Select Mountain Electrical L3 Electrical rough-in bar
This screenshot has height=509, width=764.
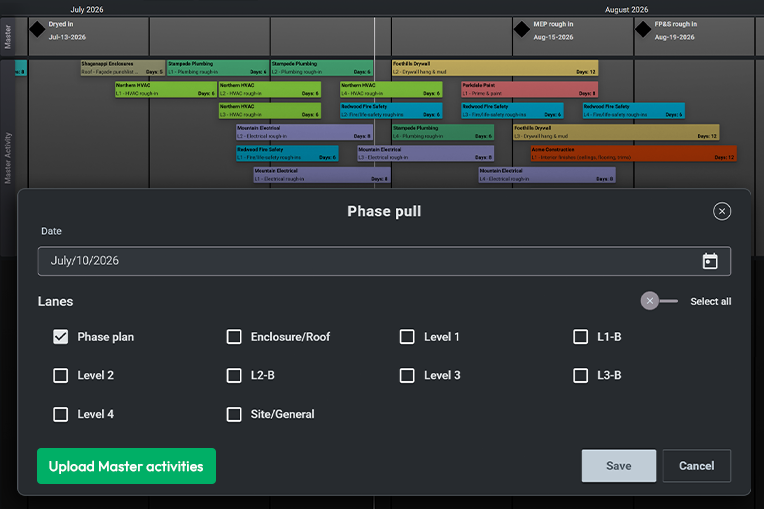tap(425, 153)
